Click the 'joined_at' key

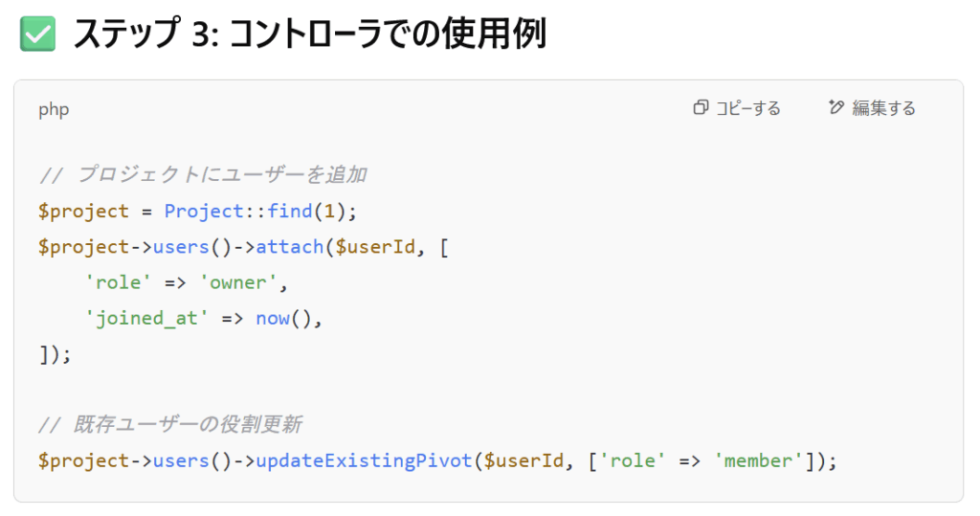[146, 319]
